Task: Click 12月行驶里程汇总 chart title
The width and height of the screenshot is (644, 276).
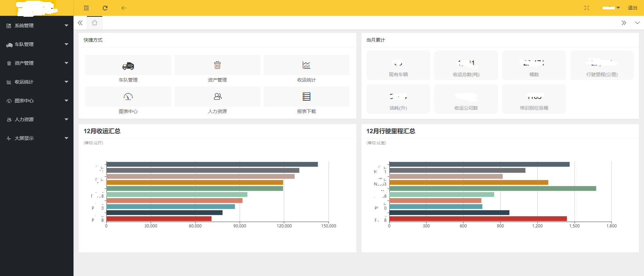Action: 391,131
